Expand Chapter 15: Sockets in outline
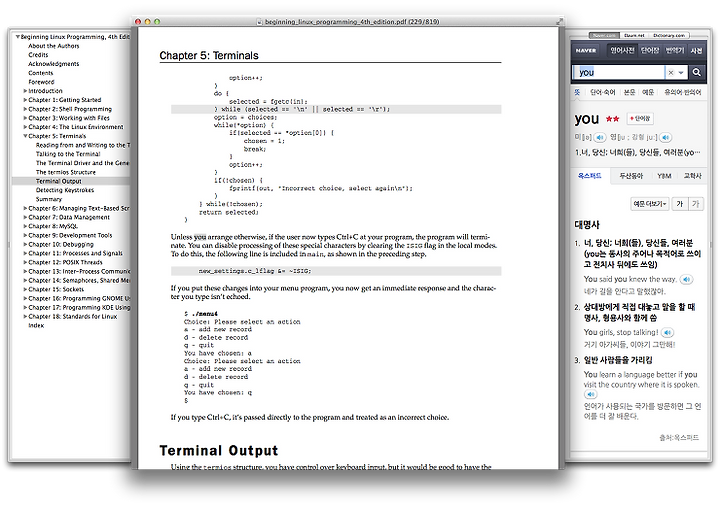This screenshot has width=720, height=507. coord(25,289)
